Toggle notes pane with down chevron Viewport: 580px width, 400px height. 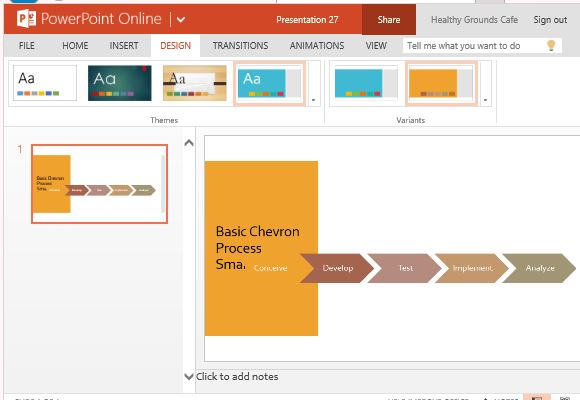[x=189, y=376]
